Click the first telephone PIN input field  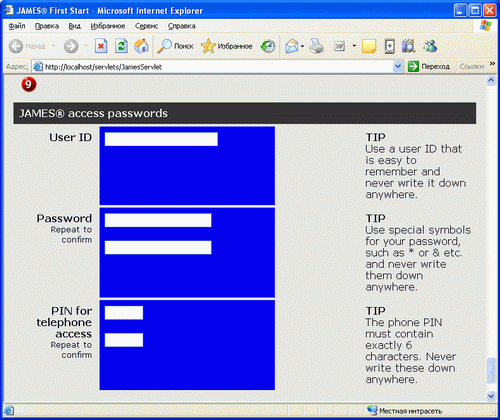click(x=124, y=313)
